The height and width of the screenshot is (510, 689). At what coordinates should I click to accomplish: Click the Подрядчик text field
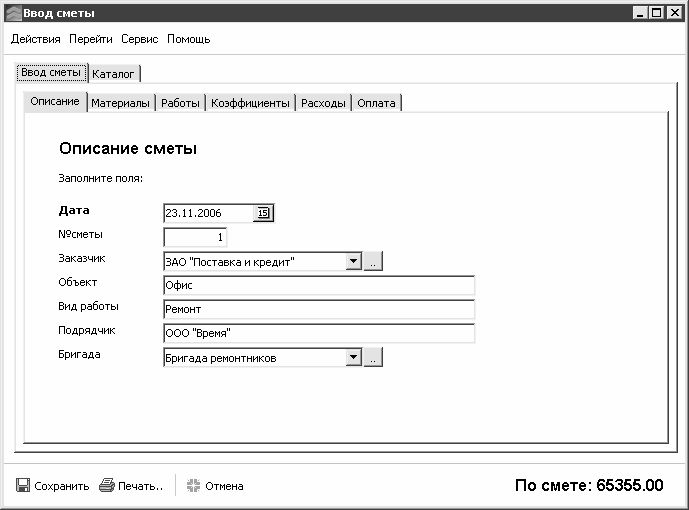pyautogui.click(x=318, y=334)
